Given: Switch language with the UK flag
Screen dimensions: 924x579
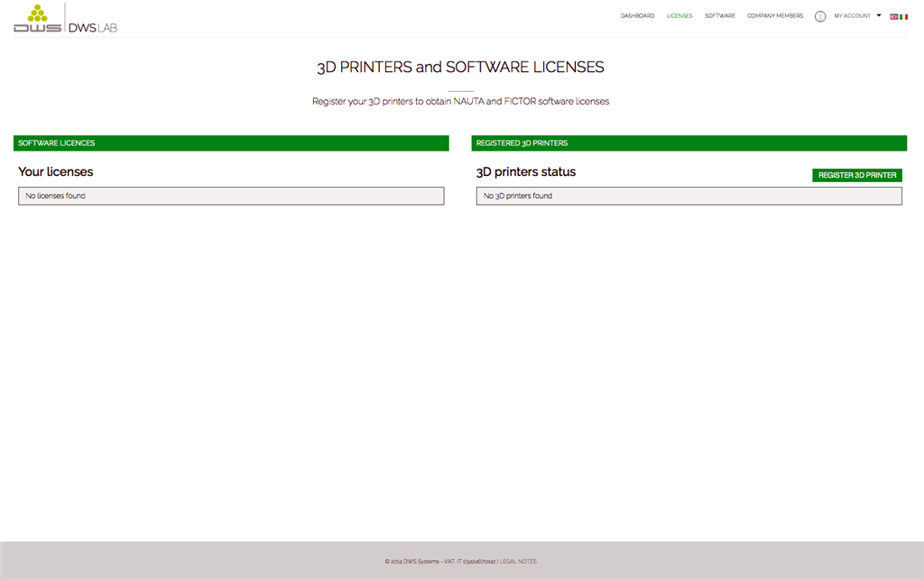Looking at the screenshot, I should [x=893, y=16].
